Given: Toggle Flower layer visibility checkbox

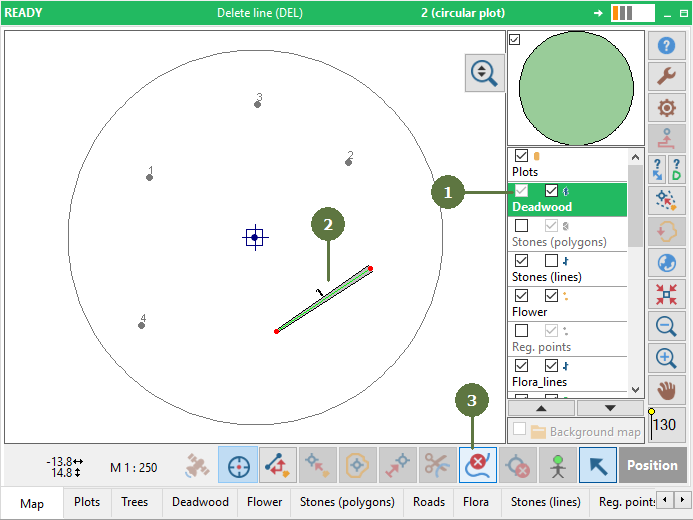Looking at the screenshot, I should pos(522,295).
